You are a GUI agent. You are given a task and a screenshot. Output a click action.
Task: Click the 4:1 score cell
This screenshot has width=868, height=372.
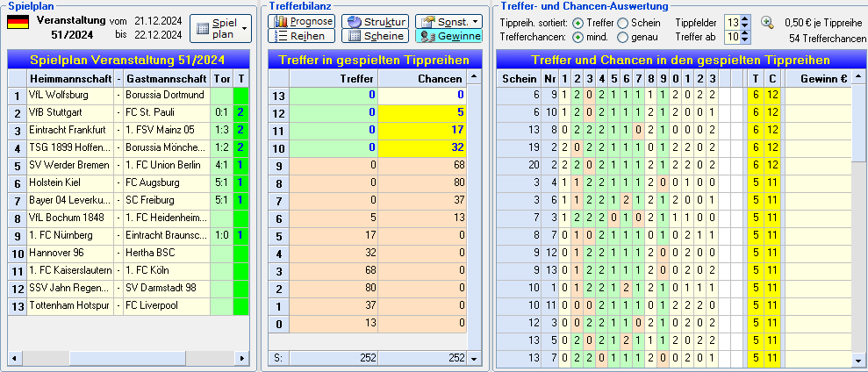(222, 166)
